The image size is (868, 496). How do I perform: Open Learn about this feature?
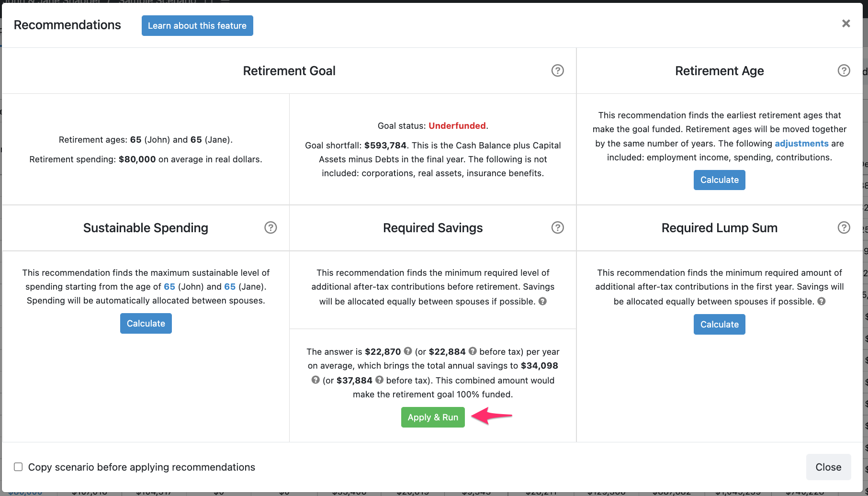[197, 25]
